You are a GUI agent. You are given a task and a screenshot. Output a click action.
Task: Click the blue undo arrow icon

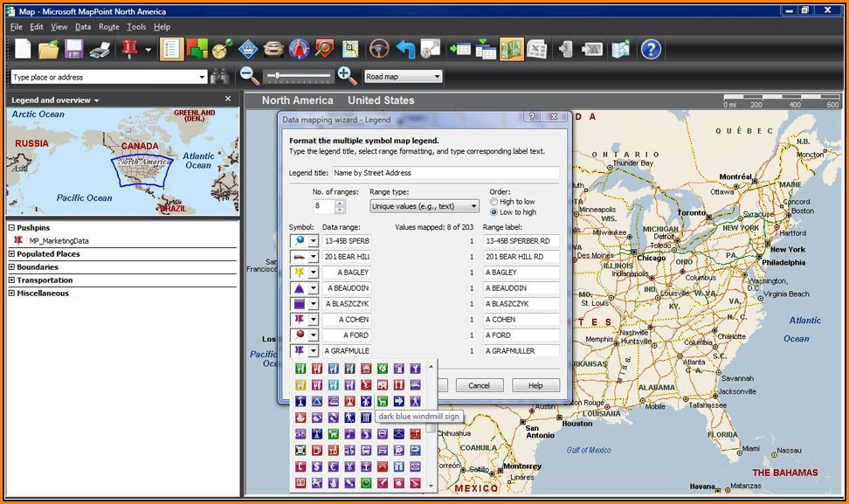tap(405, 49)
